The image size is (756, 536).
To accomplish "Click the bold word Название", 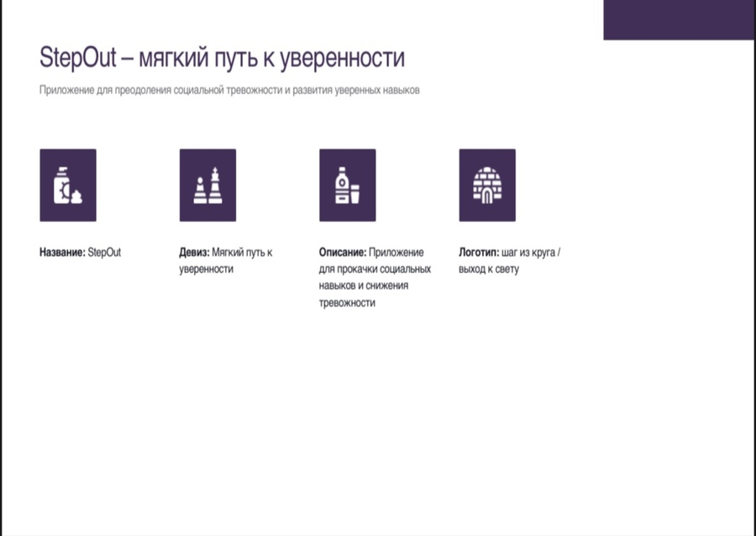I will tap(63, 253).
